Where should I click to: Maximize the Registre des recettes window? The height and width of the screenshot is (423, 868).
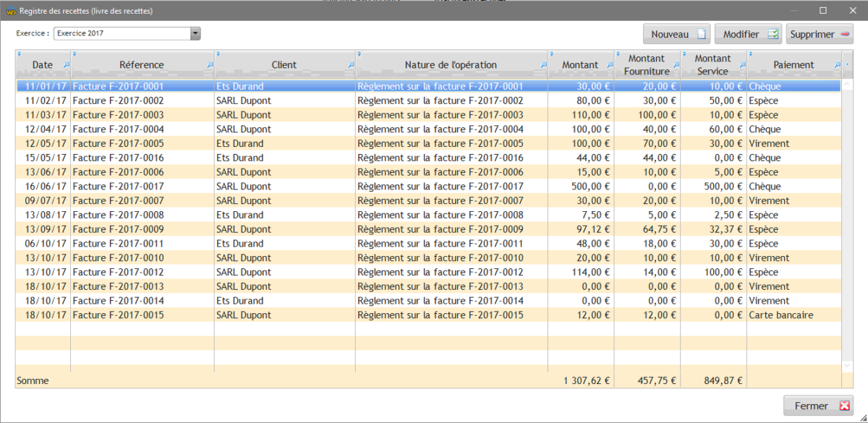(823, 11)
